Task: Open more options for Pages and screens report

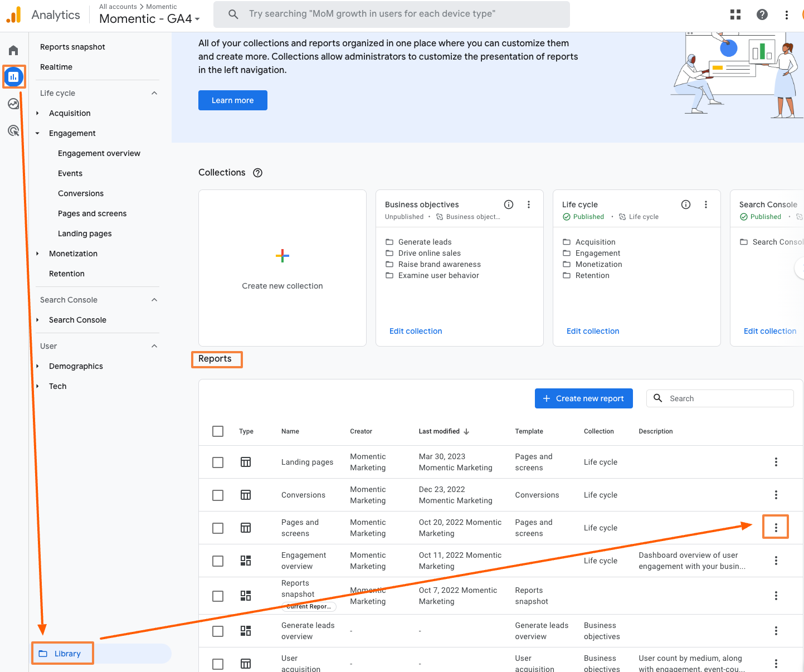Action: coord(776,528)
